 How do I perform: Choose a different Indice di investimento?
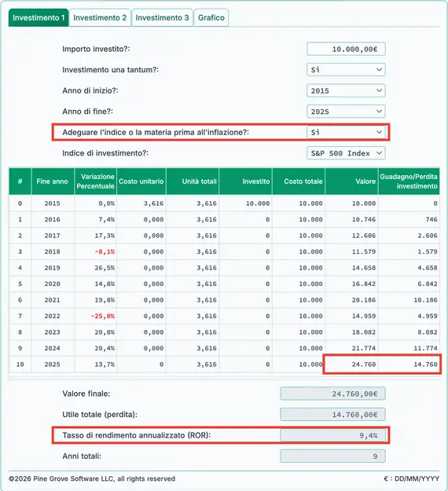[346, 153]
